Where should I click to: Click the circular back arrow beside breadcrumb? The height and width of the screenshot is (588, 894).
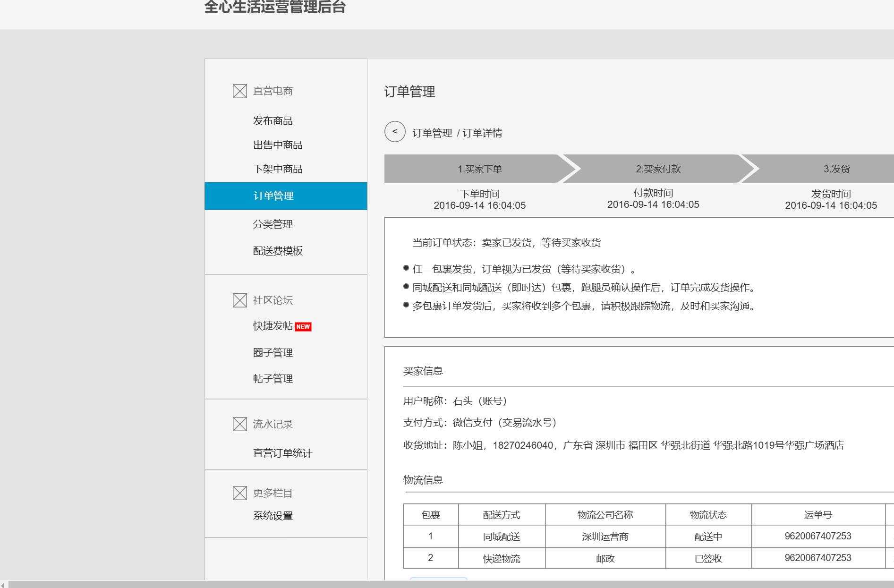[x=395, y=133]
